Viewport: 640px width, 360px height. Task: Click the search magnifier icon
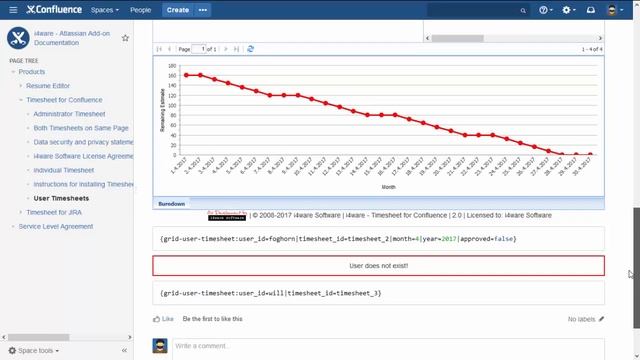point(523,11)
